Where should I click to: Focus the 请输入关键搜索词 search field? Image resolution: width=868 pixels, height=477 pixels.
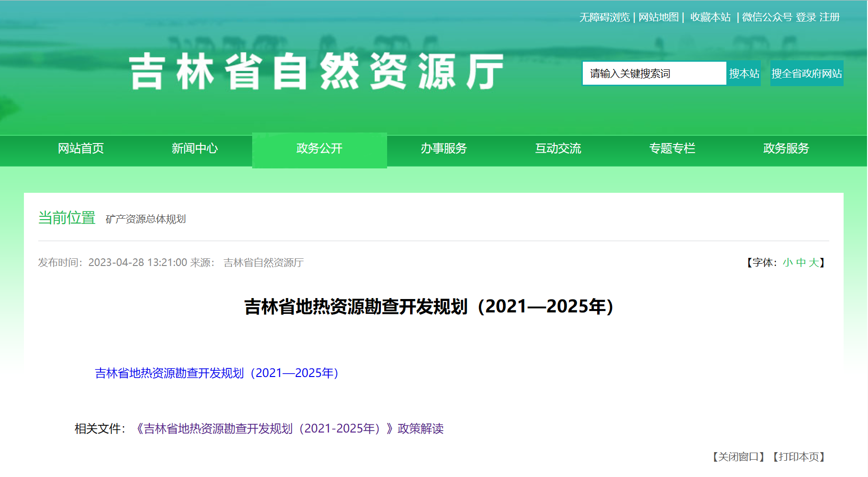pos(654,73)
